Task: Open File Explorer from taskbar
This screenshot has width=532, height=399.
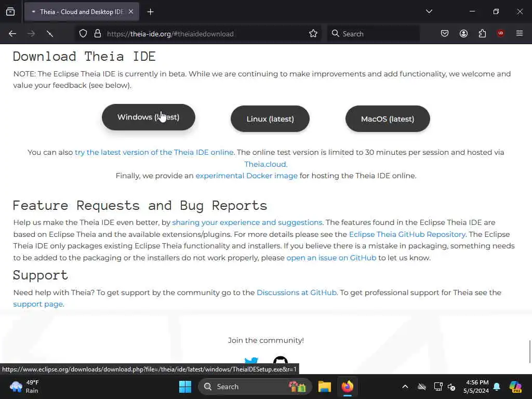Action: (x=324, y=387)
